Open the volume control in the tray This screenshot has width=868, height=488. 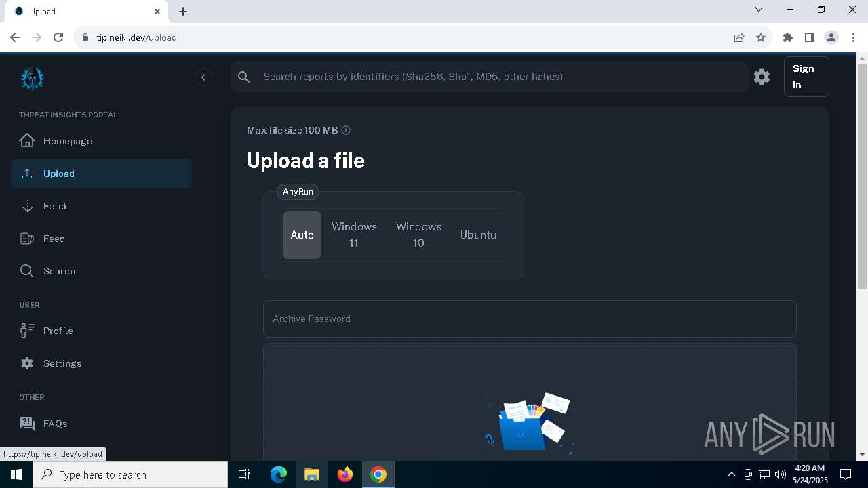click(781, 474)
